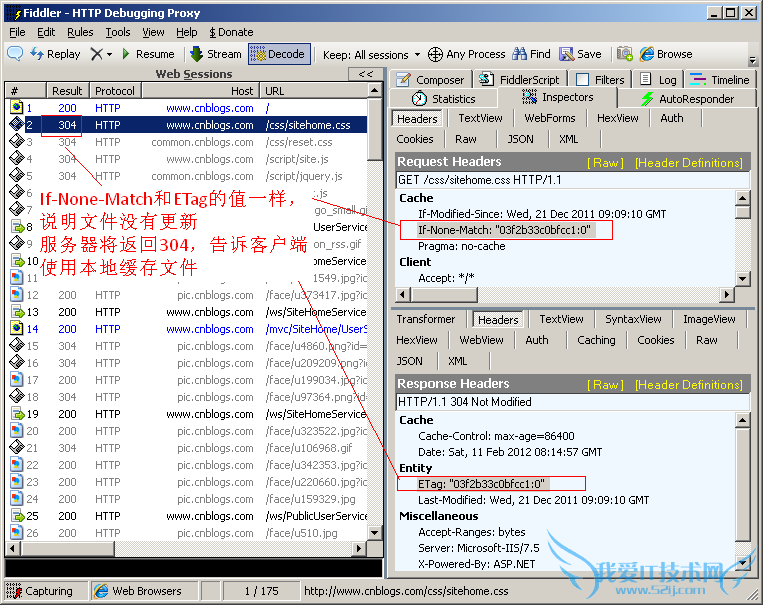
Task: Select session 1 www.cnblogs.com /
Action: 188,108
